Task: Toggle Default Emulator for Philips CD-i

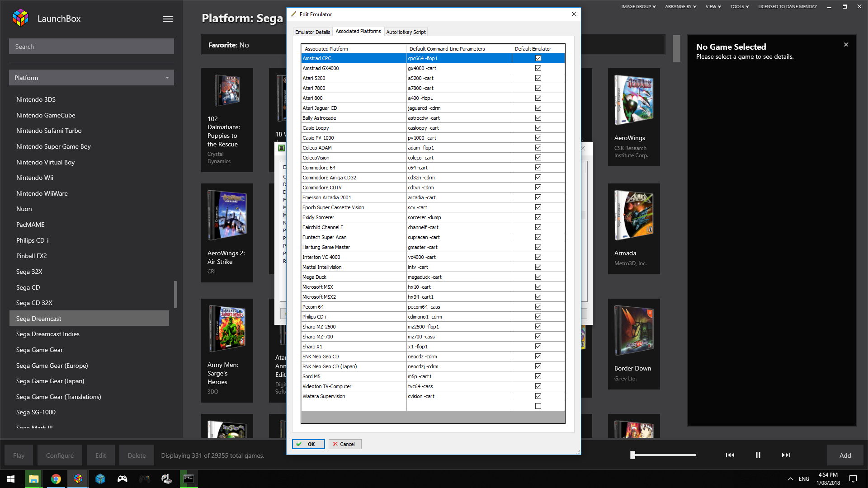Action: coord(538,317)
